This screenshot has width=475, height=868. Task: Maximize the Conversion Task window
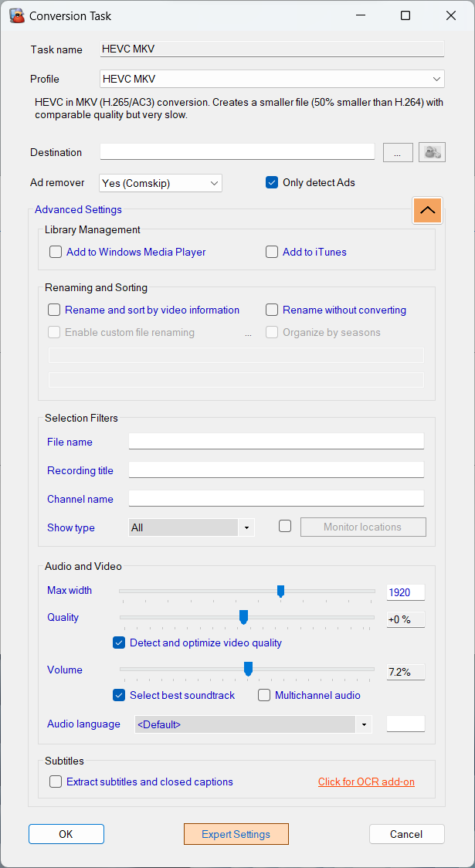coord(405,15)
